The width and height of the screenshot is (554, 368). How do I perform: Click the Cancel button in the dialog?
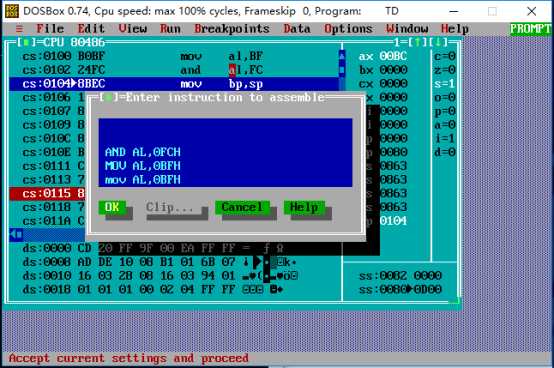pos(242,207)
